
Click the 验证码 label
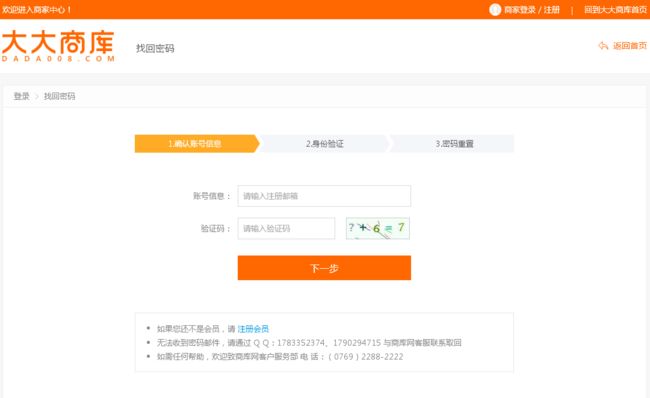(x=216, y=228)
